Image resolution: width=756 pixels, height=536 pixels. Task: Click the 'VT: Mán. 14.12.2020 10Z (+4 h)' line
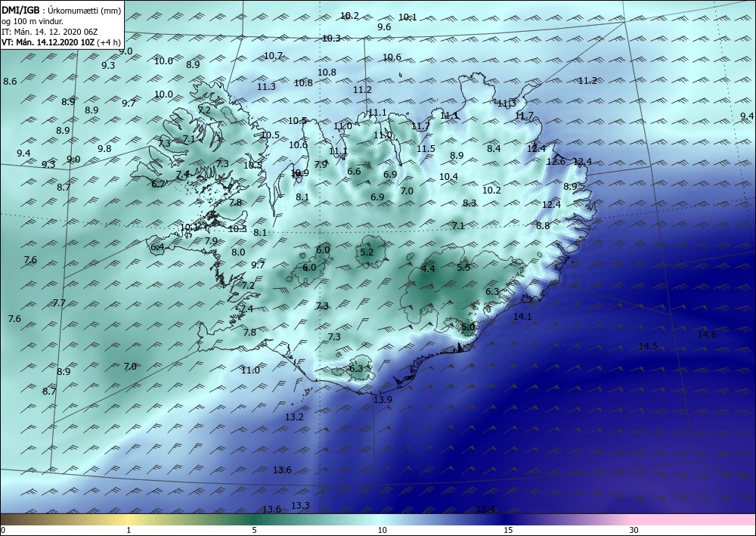[x=60, y=42]
